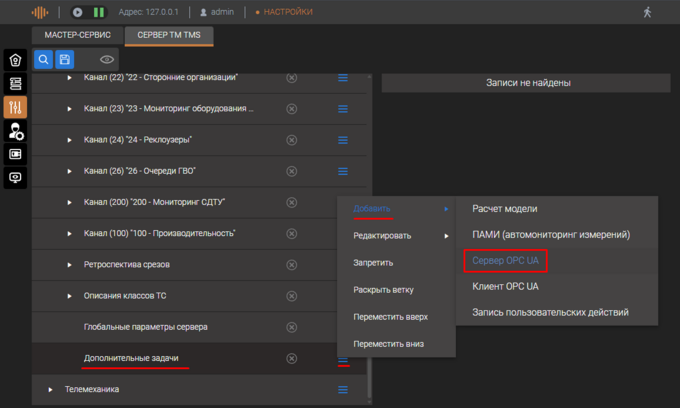Expand the Канал (26) Очереди ГВО node
Screen dimensions: 680x408
pyautogui.click(x=70, y=172)
